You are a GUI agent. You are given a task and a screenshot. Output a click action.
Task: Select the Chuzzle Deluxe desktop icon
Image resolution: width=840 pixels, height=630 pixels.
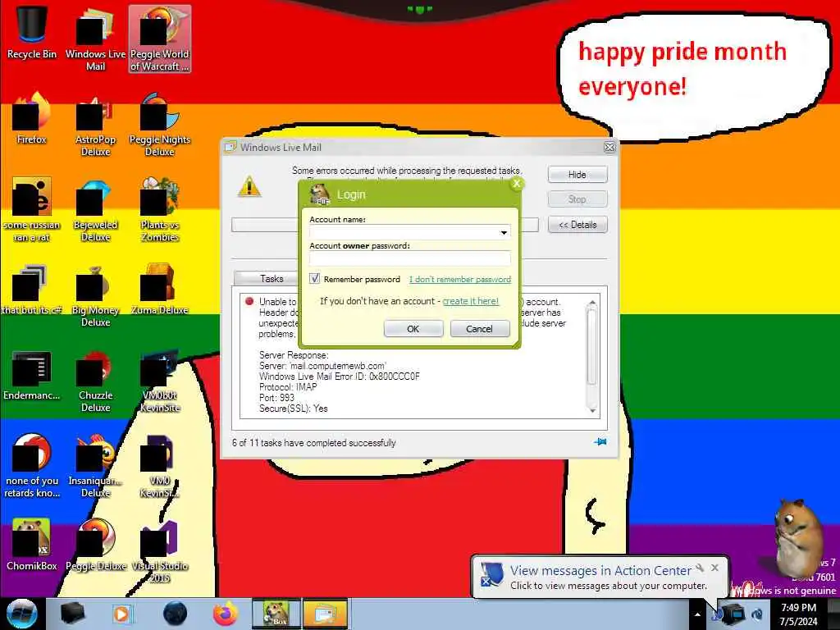(x=95, y=381)
